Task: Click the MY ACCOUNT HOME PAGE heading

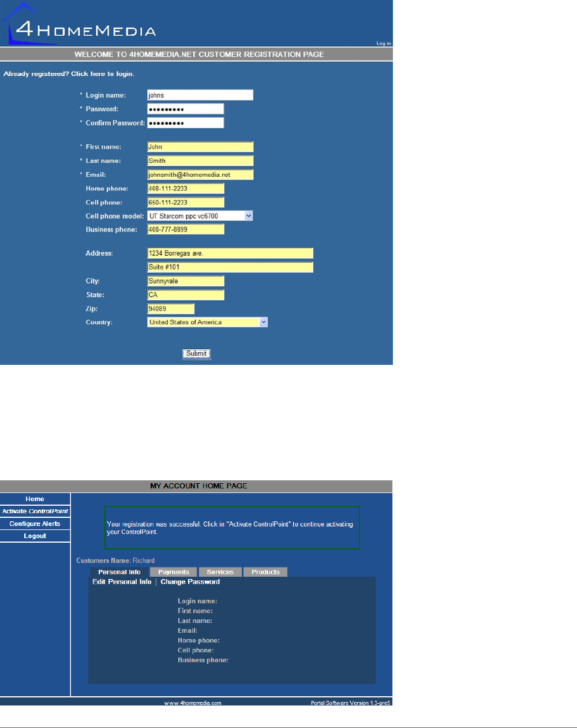Action: pyautogui.click(x=198, y=486)
